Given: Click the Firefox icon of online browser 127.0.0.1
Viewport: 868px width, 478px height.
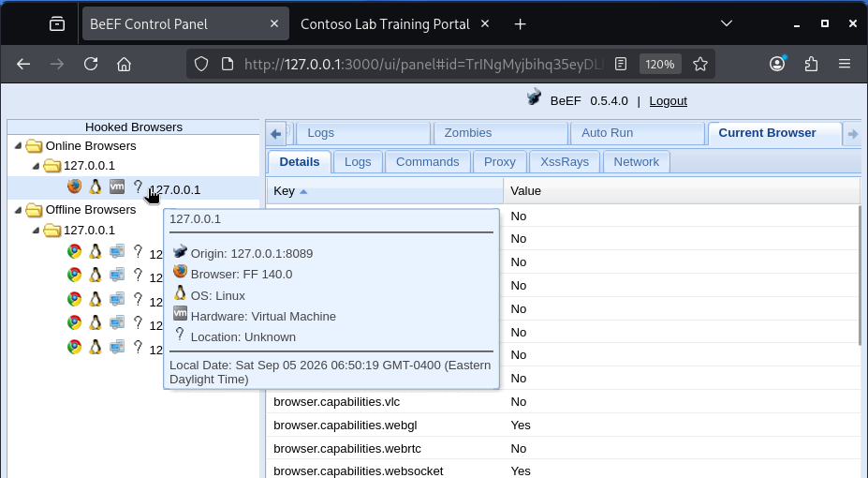Looking at the screenshot, I should click(74, 187).
